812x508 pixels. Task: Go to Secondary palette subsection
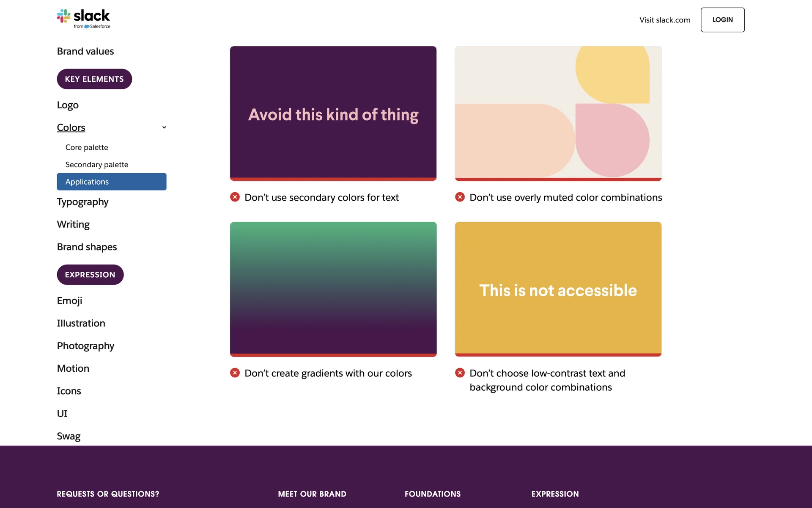(96, 165)
